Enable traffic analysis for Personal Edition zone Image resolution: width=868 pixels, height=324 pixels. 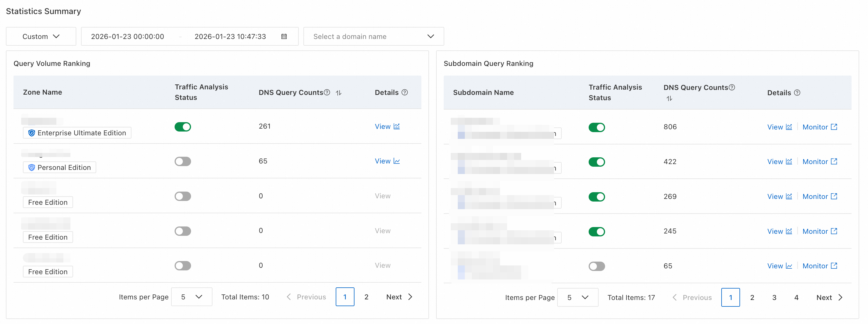coord(183,161)
